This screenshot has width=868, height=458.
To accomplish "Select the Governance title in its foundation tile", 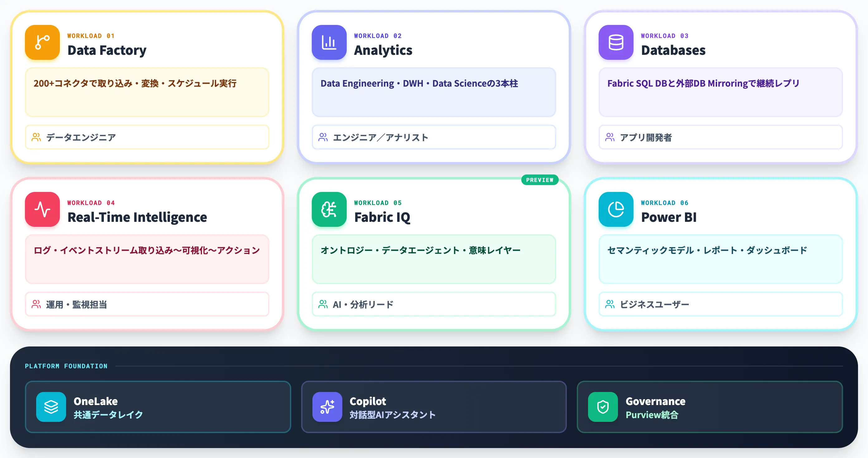I will tap(655, 401).
